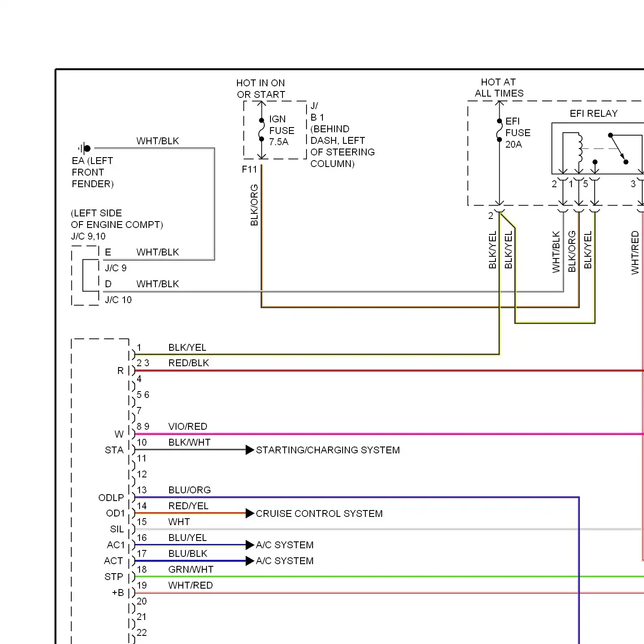Click the 'BLU/ORG' wire label at pin 13
The image size is (644, 644).
pos(189,490)
